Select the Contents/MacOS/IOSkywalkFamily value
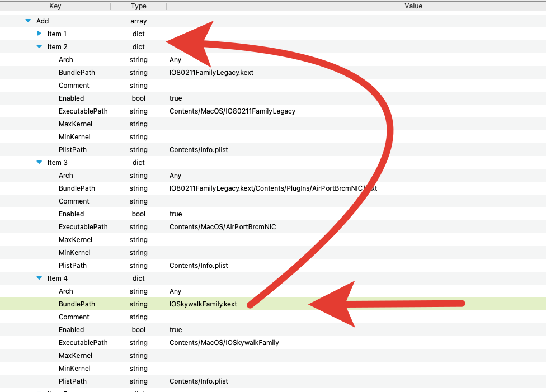This screenshot has width=546, height=392. coord(224,343)
